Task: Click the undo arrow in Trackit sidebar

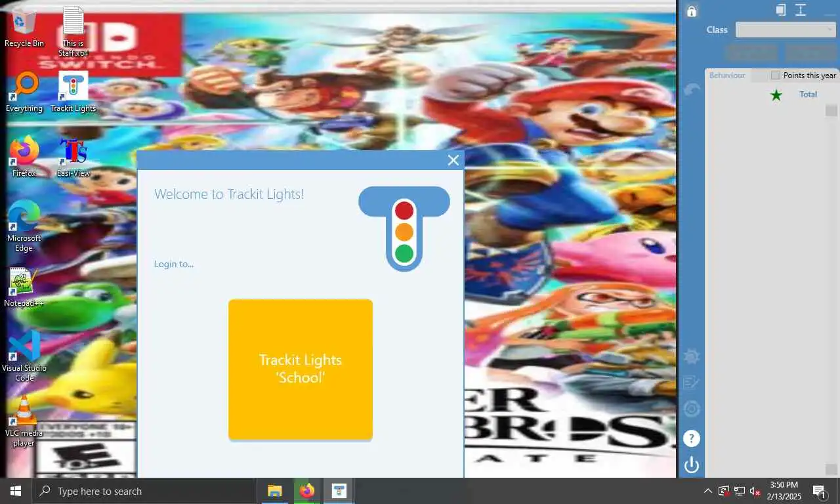Action: coord(692,90)
